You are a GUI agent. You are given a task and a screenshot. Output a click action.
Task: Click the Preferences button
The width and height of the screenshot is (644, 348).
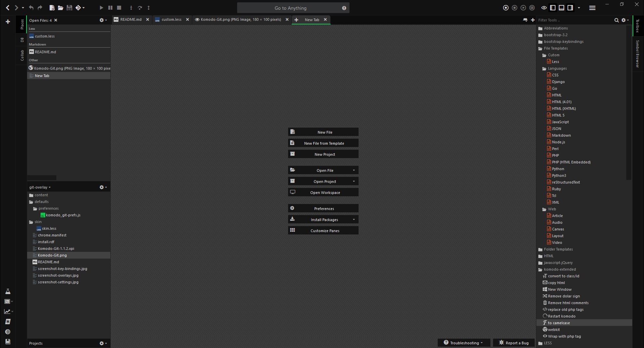(323, 208)
